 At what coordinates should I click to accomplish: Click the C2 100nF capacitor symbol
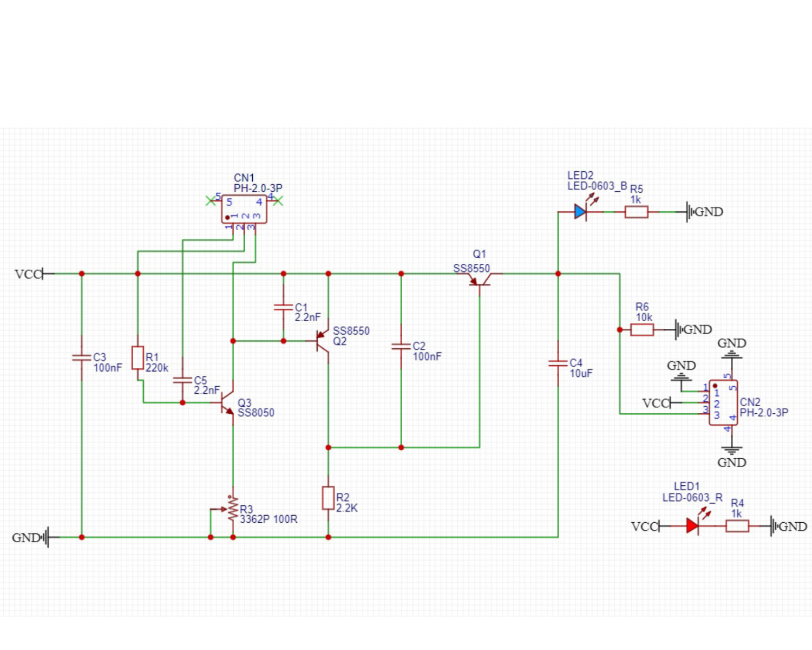[401, 347]
